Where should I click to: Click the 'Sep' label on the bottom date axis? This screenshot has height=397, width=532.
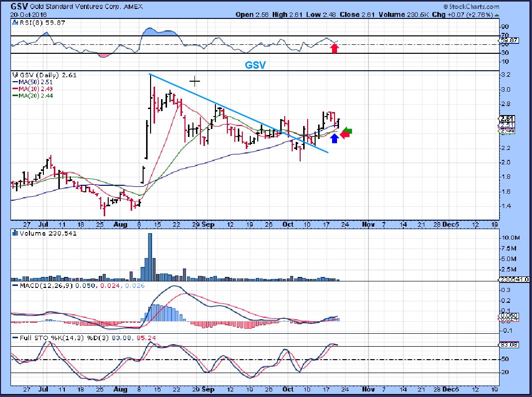pyautogui.click(x=208, y=389)
